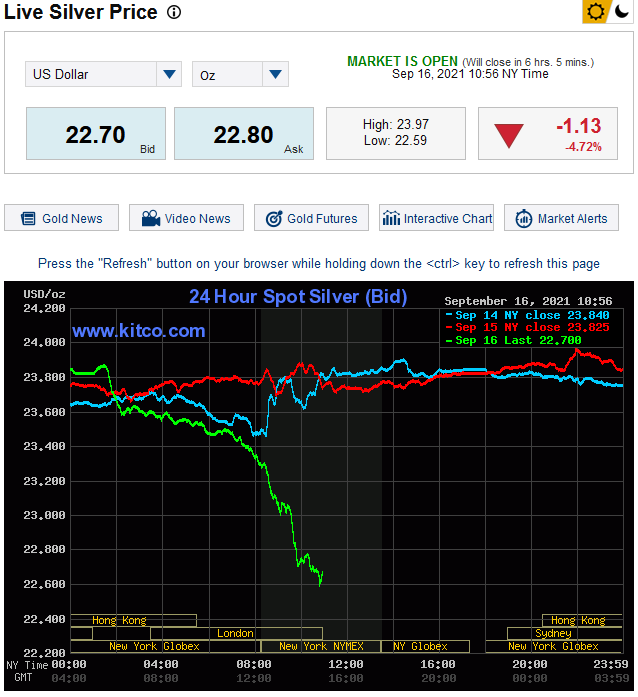Image resolution: width=638 pixels, height=697 pixels.
Task: Click the Gold News newspaper icon
Action: tap(28, 218)
